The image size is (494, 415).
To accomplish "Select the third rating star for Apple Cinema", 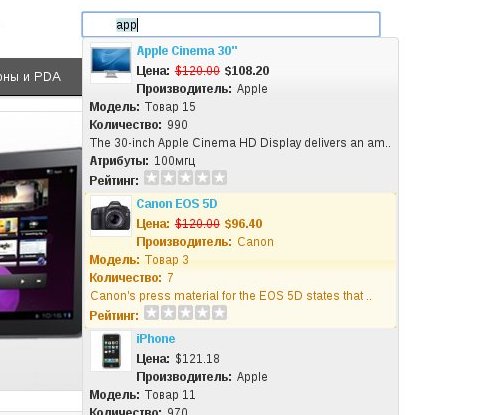I will pos(185,178).
